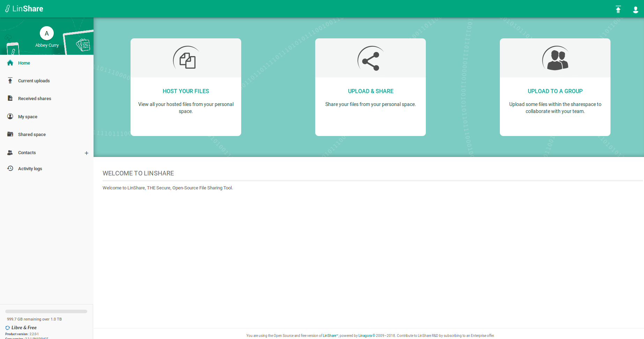Click the Libre & Free label
This screenshot has width=644, height=339.
point(24,328)
